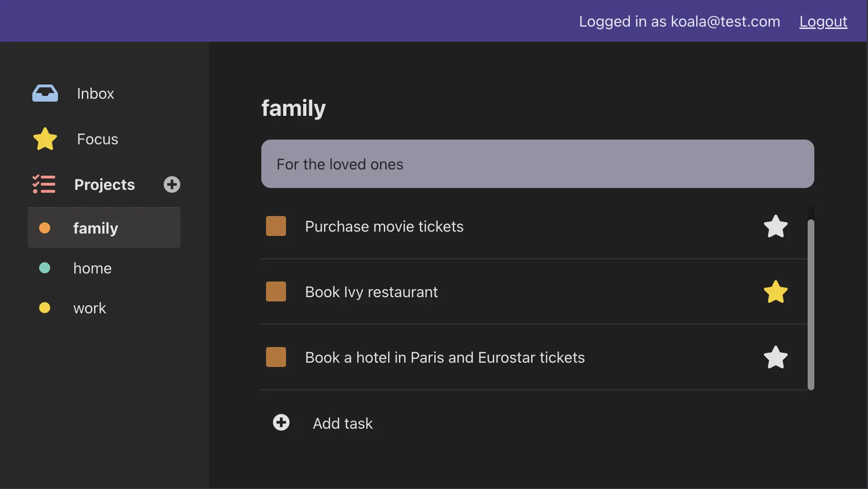Switch to Focus view
This screenshot has width=868, height=489.
[97, 139]
